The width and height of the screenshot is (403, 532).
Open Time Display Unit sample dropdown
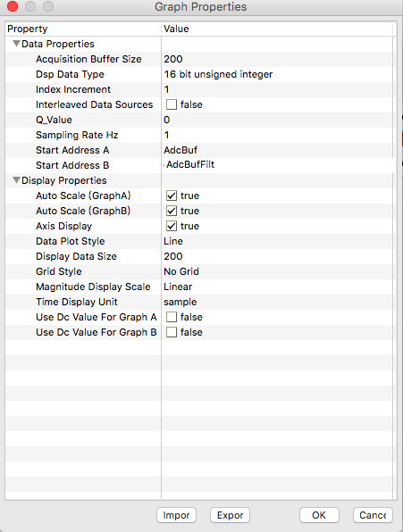pos(277,302)
